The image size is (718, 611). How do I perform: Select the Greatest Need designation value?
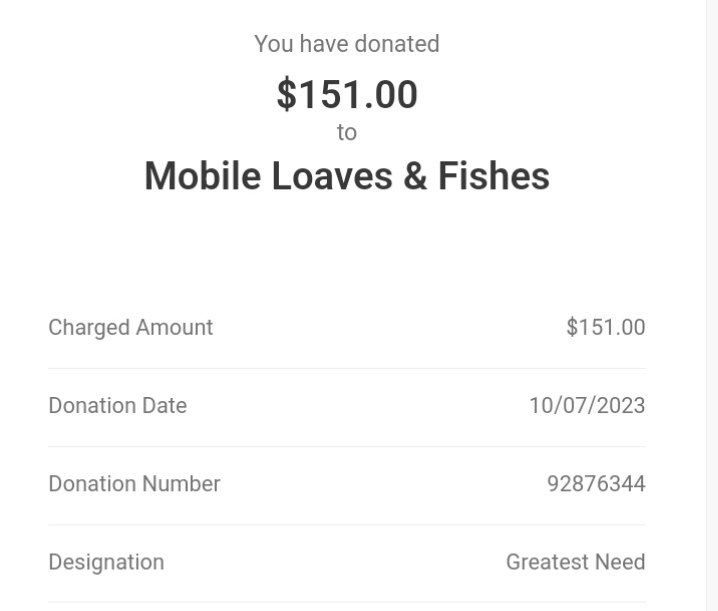click(576, 562)
